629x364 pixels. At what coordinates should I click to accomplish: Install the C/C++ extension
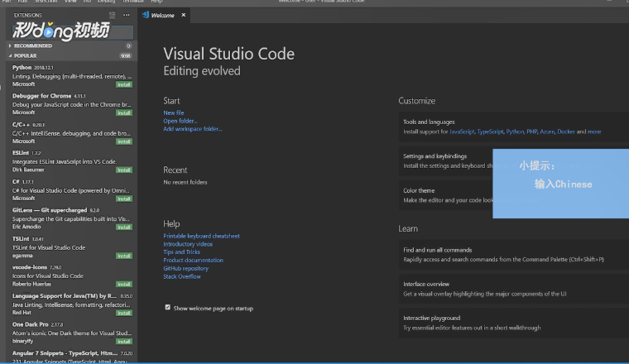pos(124,141)
